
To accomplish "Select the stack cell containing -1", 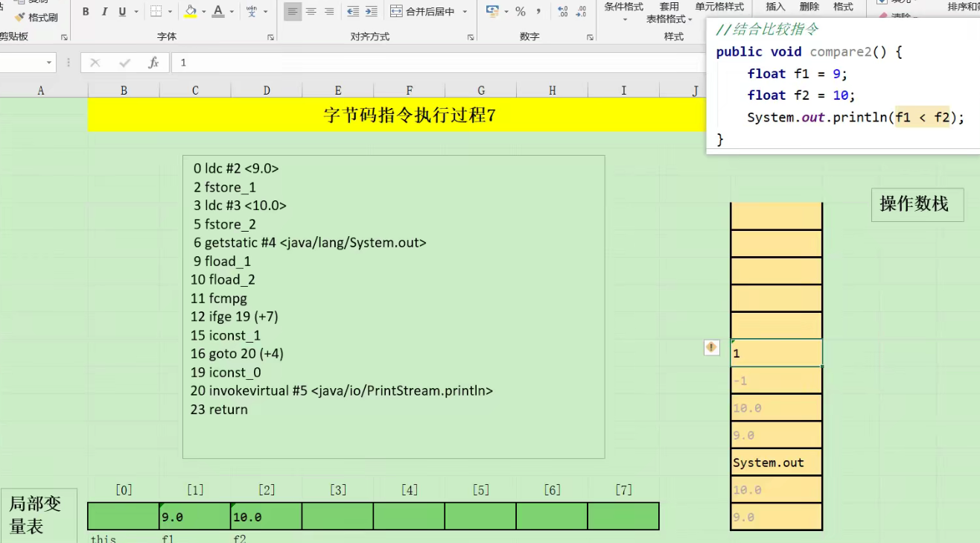I will point(777,381).
